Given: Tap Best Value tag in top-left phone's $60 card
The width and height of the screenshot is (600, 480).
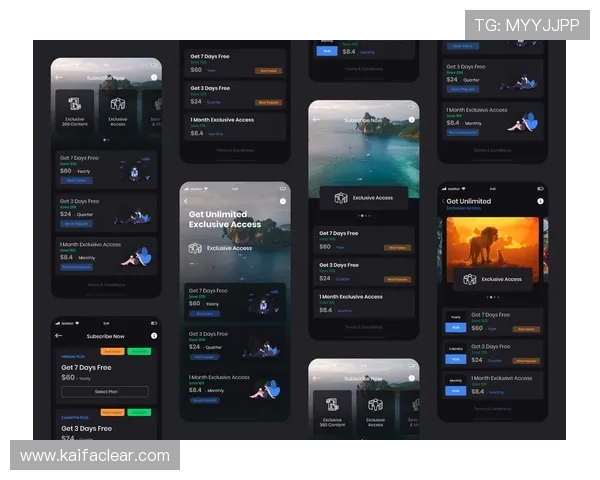Looking at the screenshot, I should pyautogui.click(x=77, y=180).
